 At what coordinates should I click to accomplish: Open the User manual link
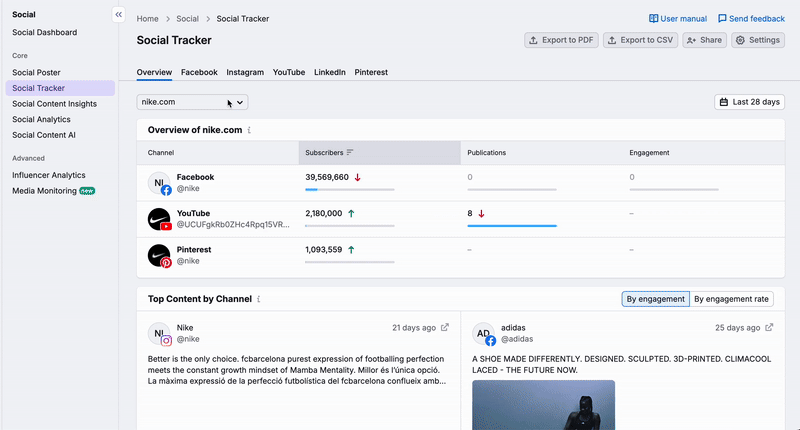coord(678,18)
